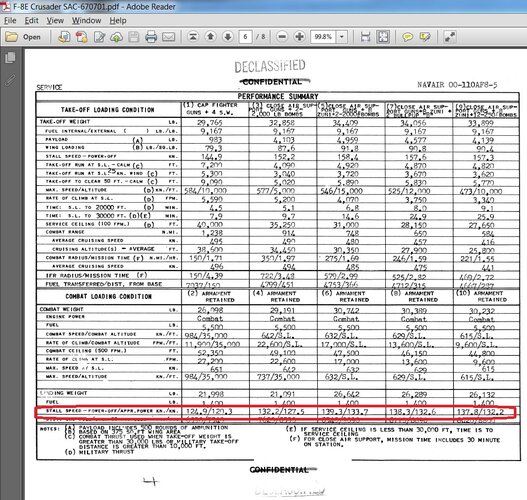Click the fit width scrolling icon
This screenshot has width=527, height=500.
366,37
